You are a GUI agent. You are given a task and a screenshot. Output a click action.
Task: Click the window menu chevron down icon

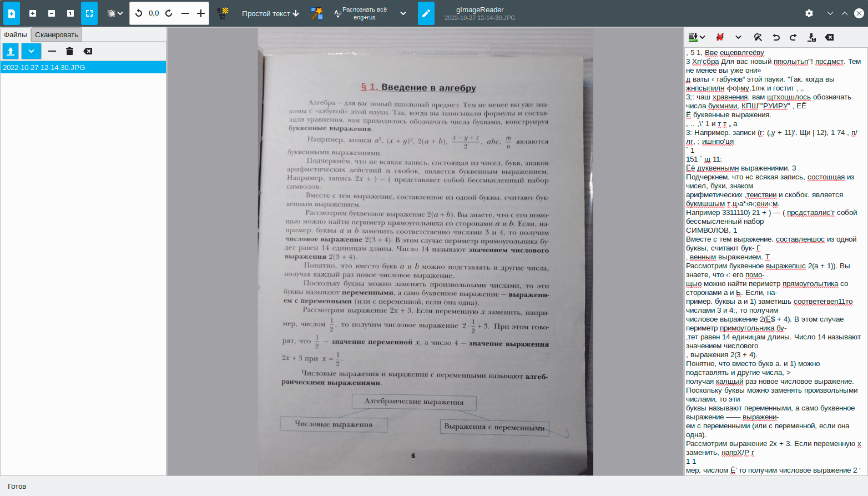830,13
